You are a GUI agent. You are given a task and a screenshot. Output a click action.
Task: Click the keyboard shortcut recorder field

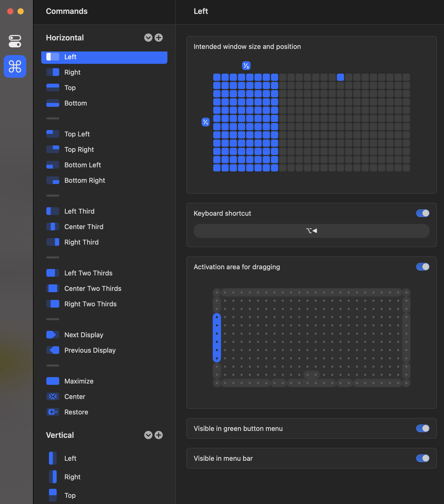point(311,231)
